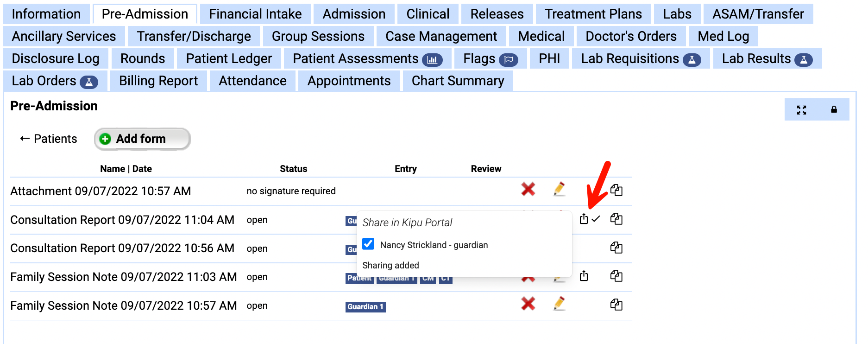Viewport: 868px width, 344px height.
Task: Edit the Attachment entry using pencil icon
Action: click(x=559, y=189)
